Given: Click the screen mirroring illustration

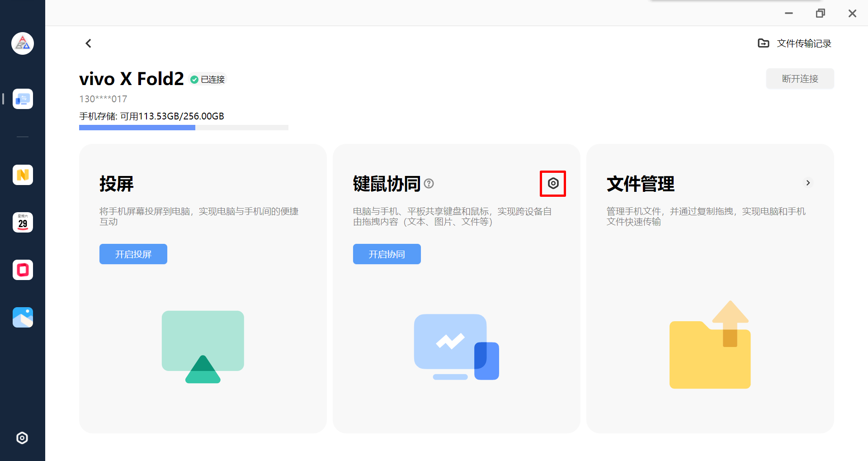Looking at the screenshot, I should 203,347.
